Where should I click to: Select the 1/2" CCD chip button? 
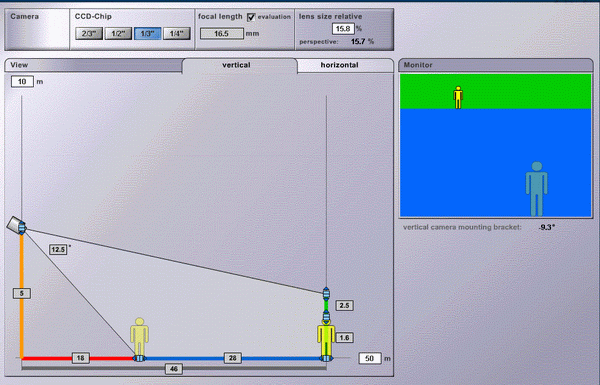[x=118, y=34]
